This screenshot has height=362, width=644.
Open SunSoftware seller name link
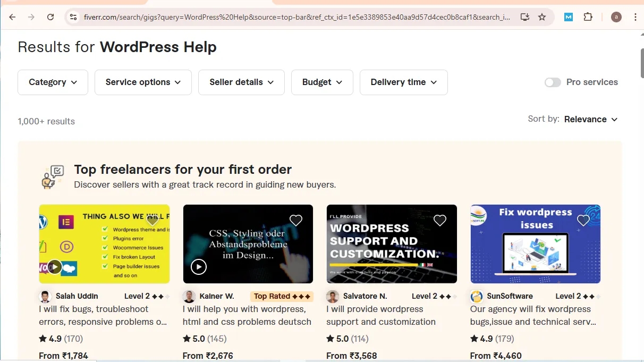point(510,296)
